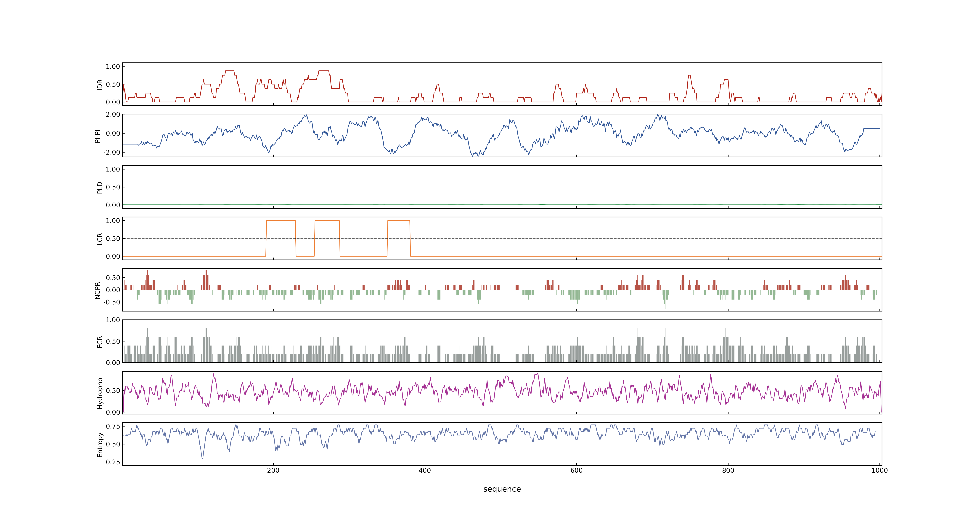The height and width of the screenshot is (523, 980).
Task: Click the second orange LCR plateau
Action: 327,221
